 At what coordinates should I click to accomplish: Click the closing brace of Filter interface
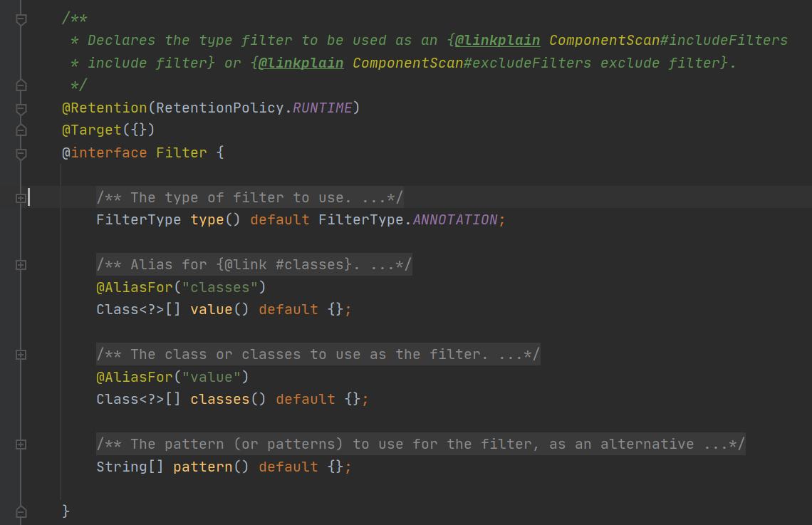(66, 511)
